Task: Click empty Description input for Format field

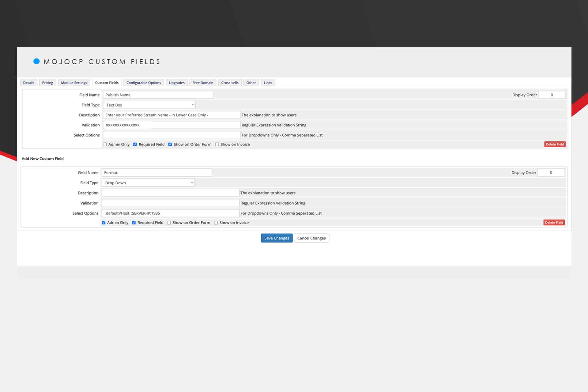Action: (x=171, y=193)
